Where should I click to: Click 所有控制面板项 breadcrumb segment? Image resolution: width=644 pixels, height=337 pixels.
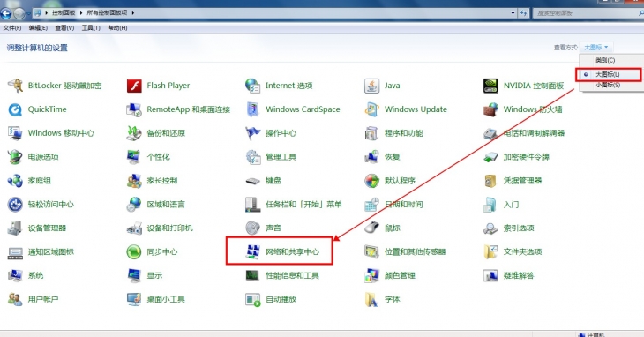click(x=107, y=13)
